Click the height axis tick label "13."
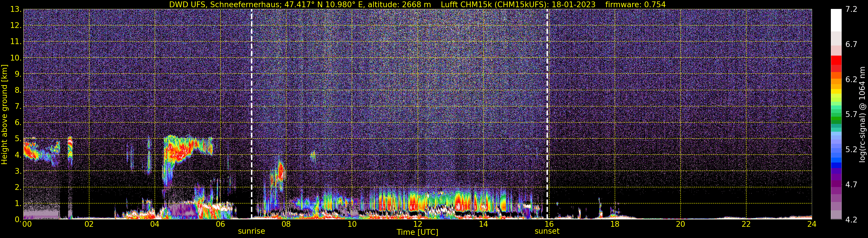This screenshot has width=868, height=238. coord(16,9)
